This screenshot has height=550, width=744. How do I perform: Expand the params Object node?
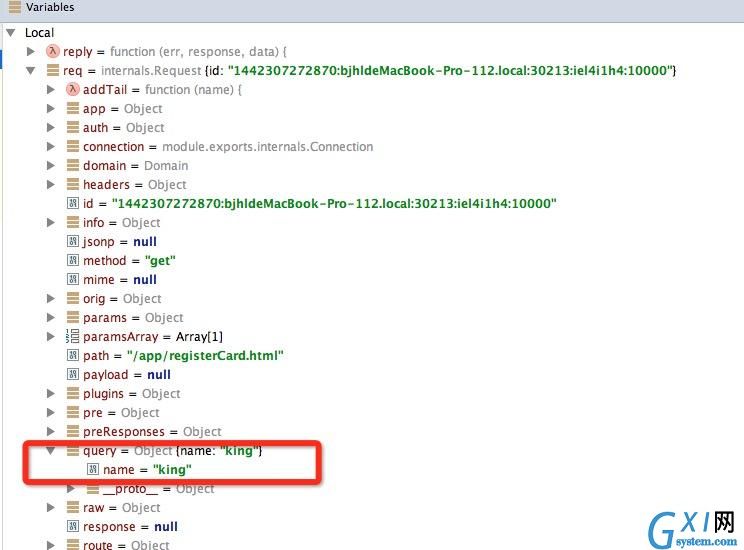[x=50, y=317]
